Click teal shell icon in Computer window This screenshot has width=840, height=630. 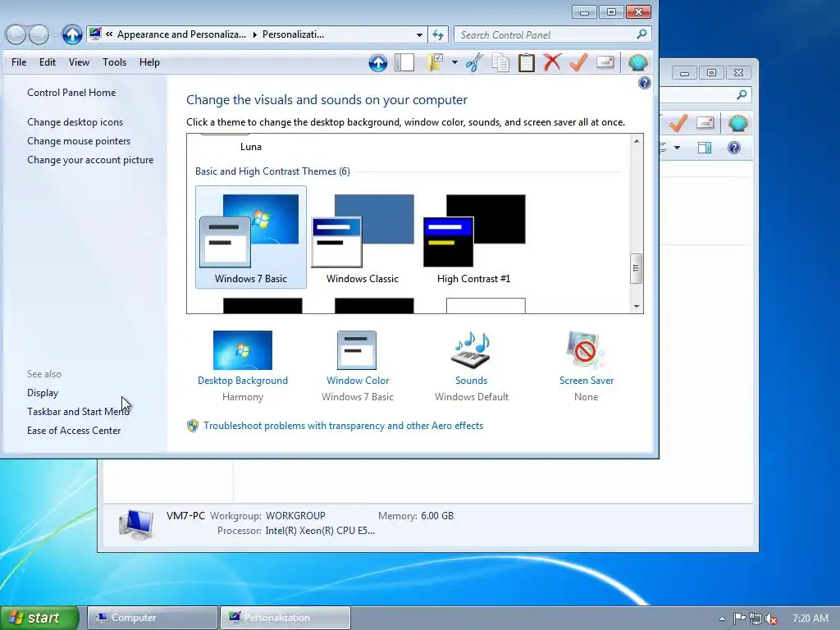(x=738, y=124)
